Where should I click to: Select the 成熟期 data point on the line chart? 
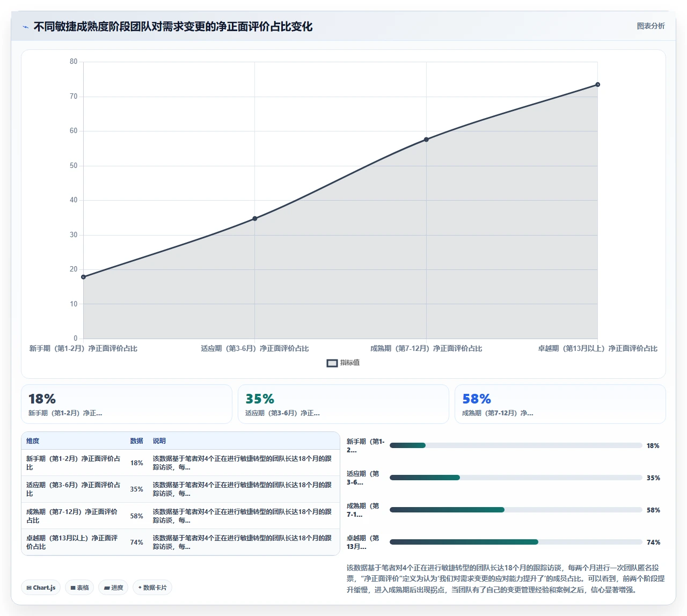(426, 140)
